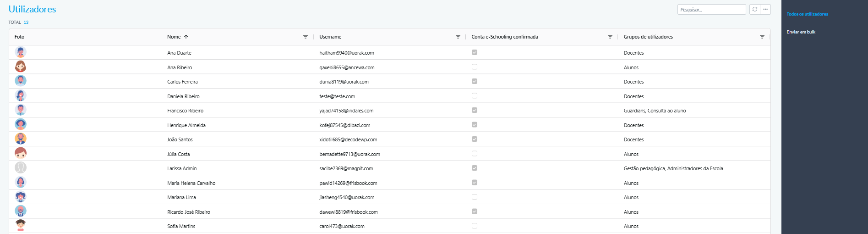Toggle Ana Ribeiro's account confirmed checkbox
Screen dimensions: 868x234
pyautogui.click(x=475, y=67)
